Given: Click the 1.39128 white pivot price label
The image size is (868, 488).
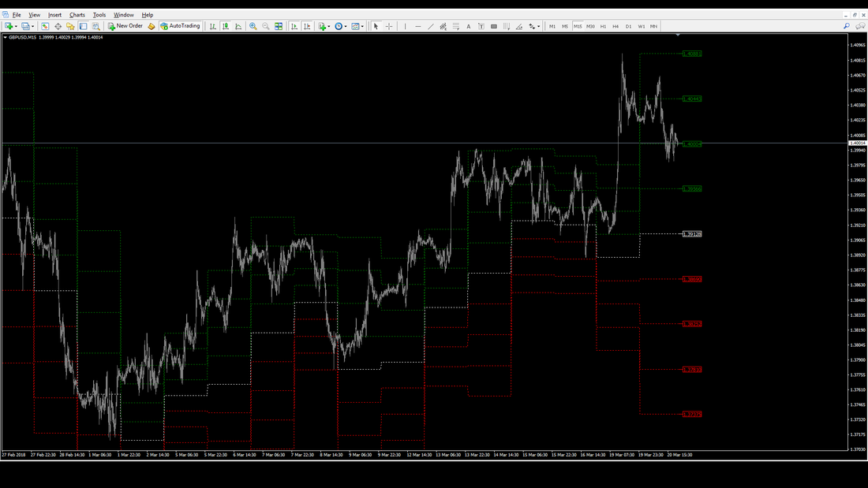Looking at the screenshot, I should [x=693, y=234].
